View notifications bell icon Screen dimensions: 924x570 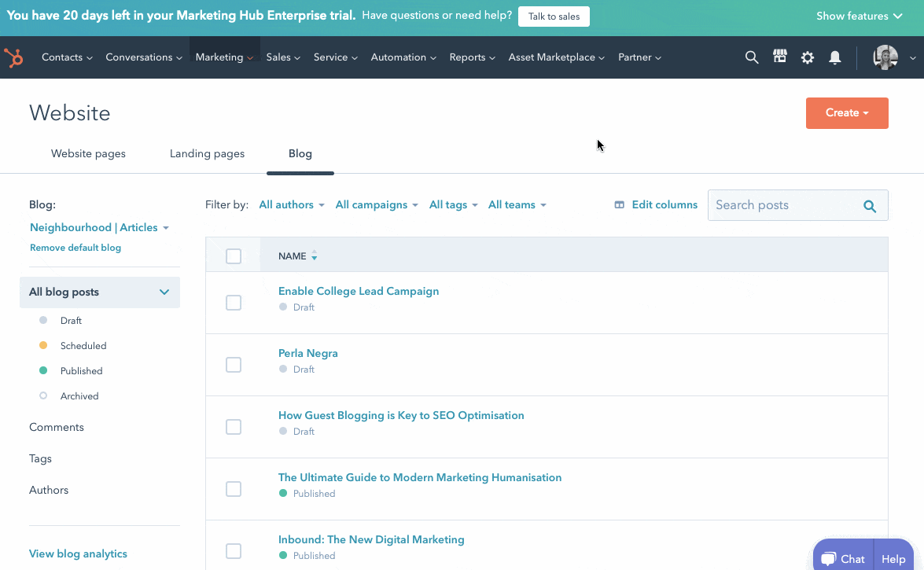point(835,57)
